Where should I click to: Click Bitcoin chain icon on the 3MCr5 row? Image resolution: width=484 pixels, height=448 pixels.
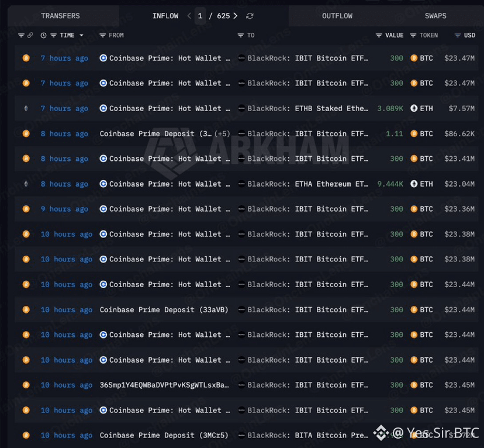point(26,435)
